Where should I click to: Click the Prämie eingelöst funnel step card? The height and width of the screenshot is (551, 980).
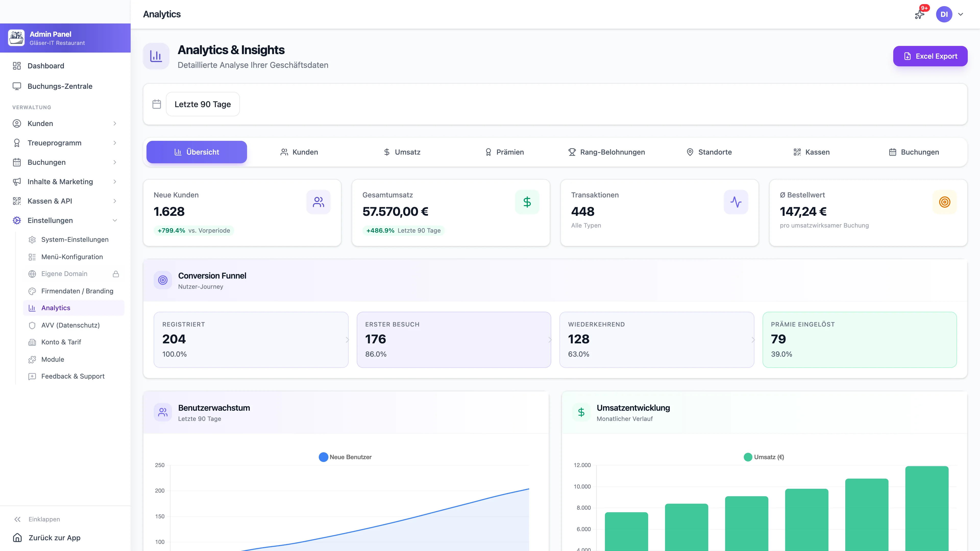coord(860,340)
